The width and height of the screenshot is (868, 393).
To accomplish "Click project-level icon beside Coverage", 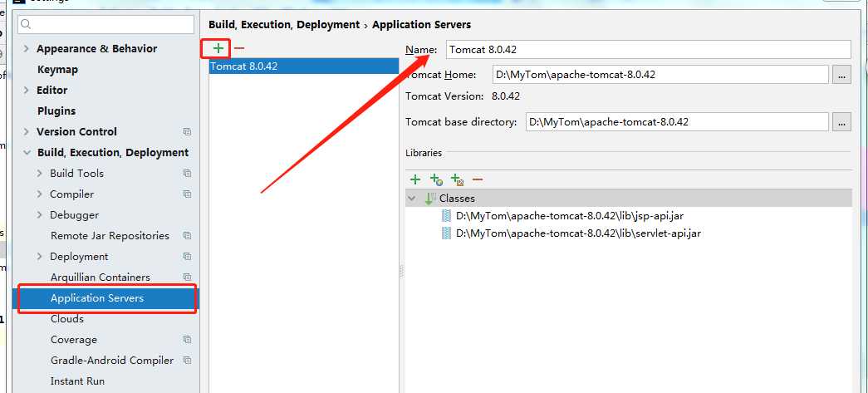I will [187, 339].
